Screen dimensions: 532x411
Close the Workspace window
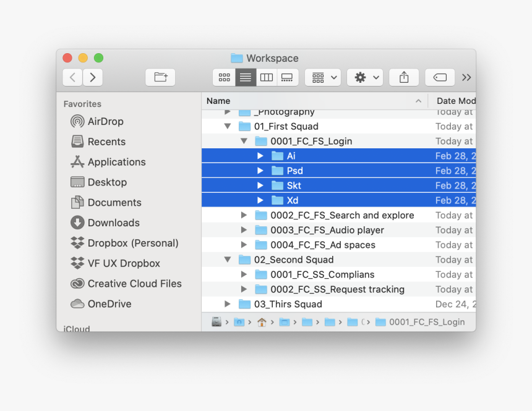67,58
